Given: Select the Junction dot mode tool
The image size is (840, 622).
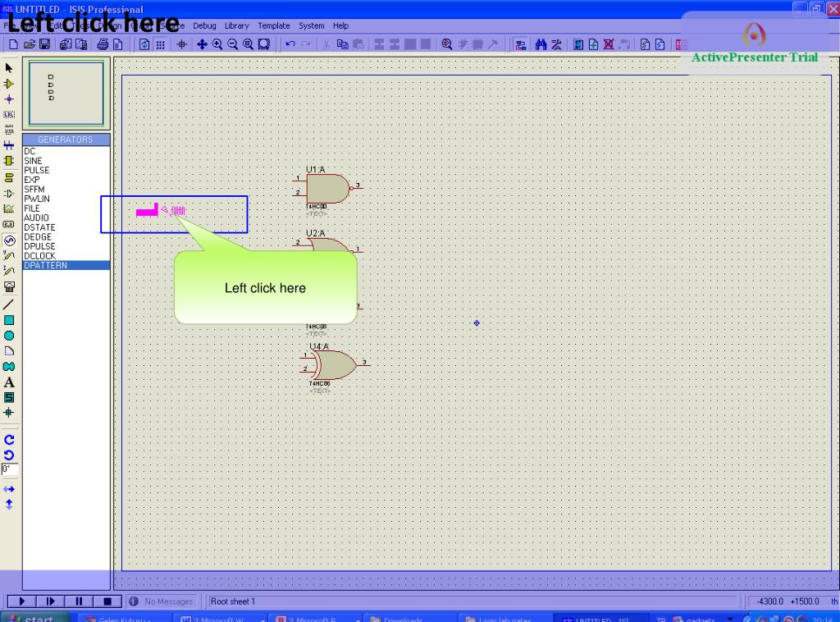Looking at the screenshot, I should (x=9, y=99).
